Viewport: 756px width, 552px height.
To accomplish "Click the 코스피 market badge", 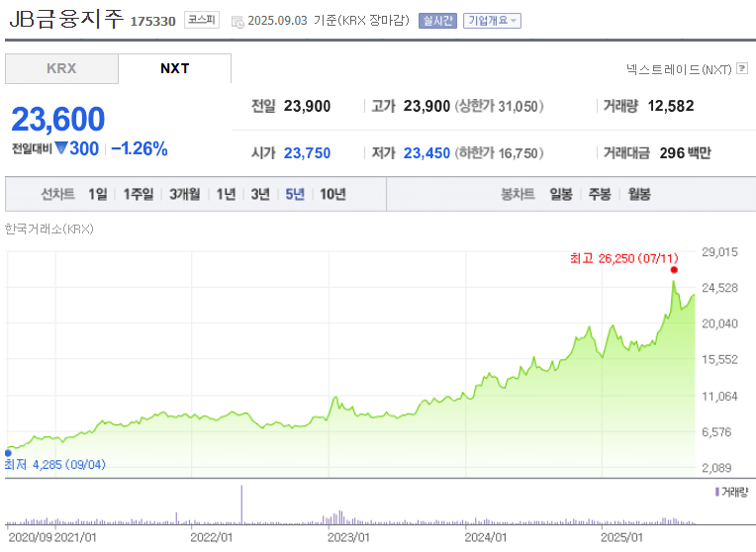I will [x=202, y=20].
